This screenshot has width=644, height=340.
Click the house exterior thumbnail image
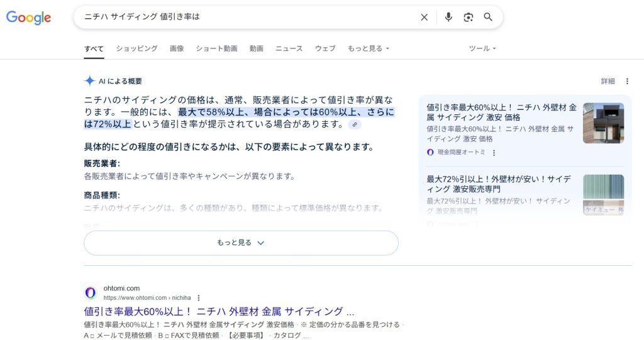click(603, 123)
